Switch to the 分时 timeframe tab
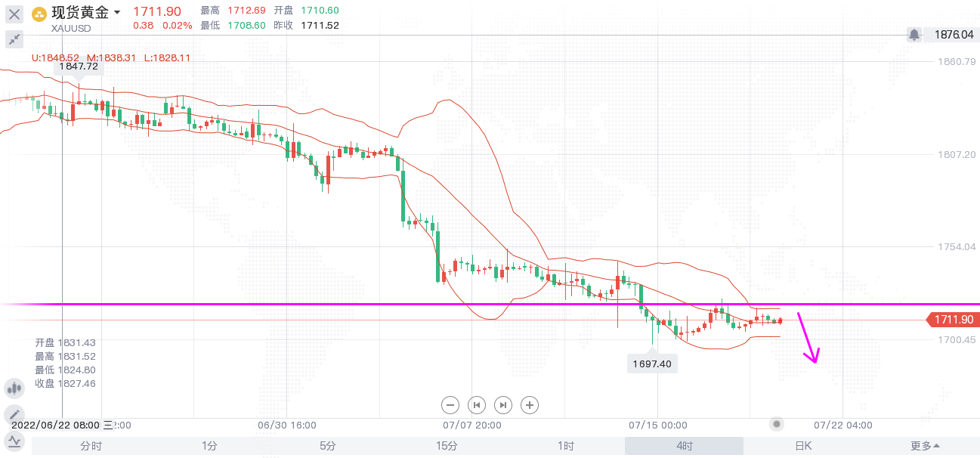980x458 pixels. pyautogui.click(x=91, y=446)
